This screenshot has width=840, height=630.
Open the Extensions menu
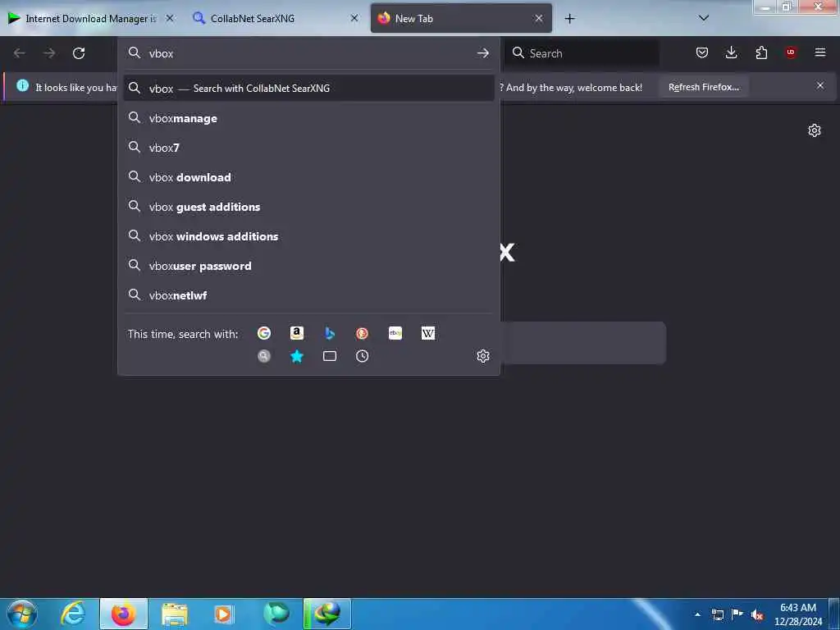[761, 52]
